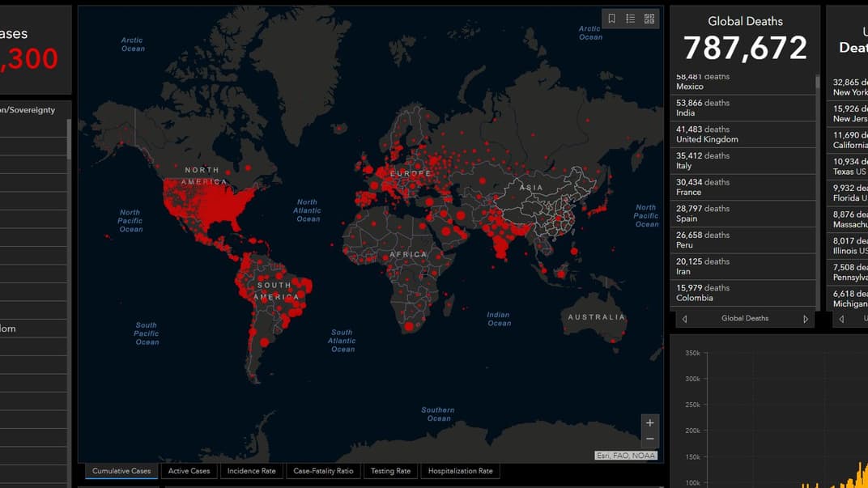Click the Global Deaths list scrollbar
The image size is (868, 488).
817,83
